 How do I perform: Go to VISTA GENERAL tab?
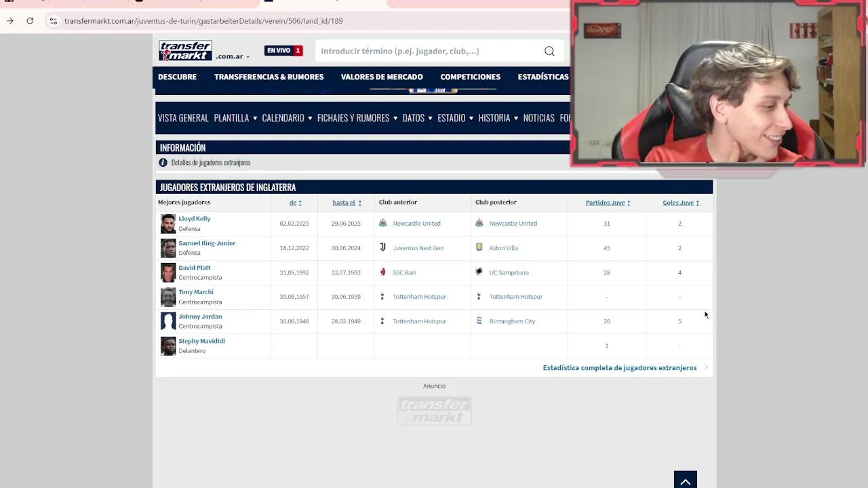pyautogui.click(x=183, y=118)
